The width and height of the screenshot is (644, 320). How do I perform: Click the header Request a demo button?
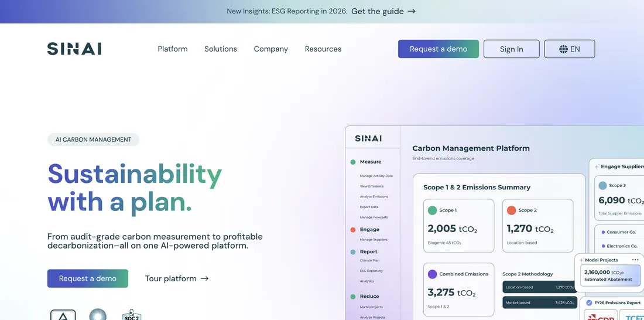[439, 49]
